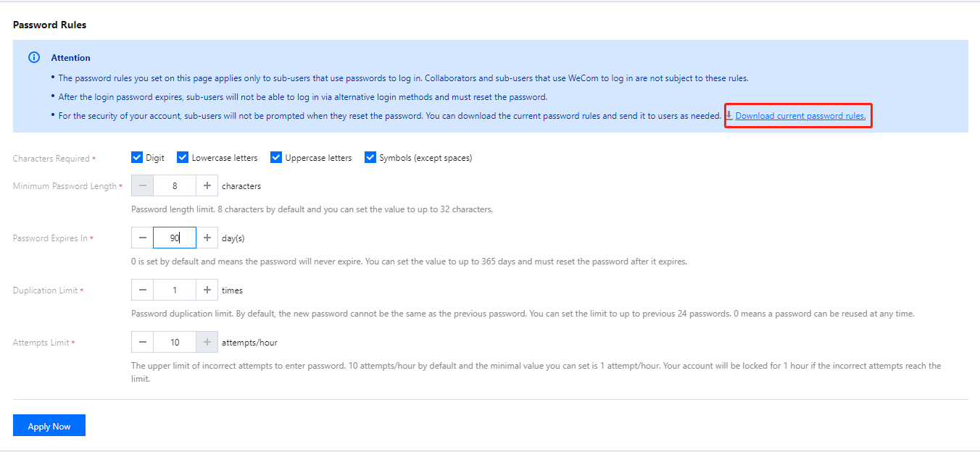Decrease the Attempts Limit per hour
This screenshot has width=980, height=452.
click(x=142, y=343)
